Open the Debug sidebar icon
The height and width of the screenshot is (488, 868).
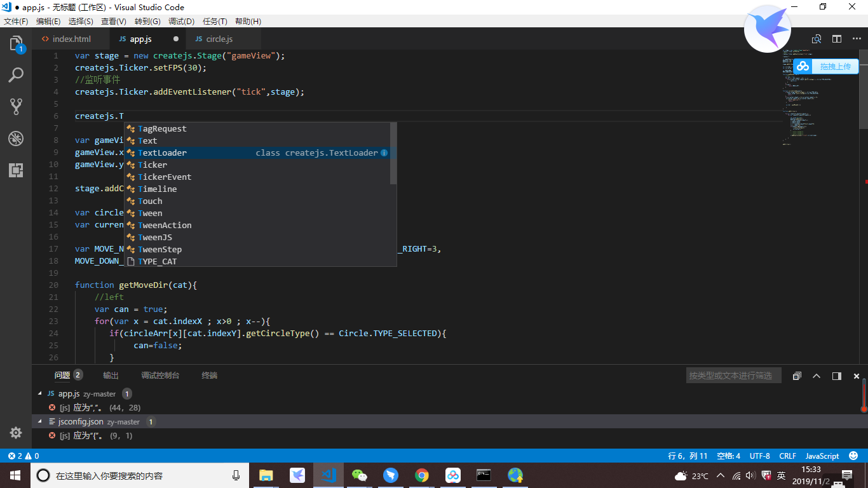(16, 139)
